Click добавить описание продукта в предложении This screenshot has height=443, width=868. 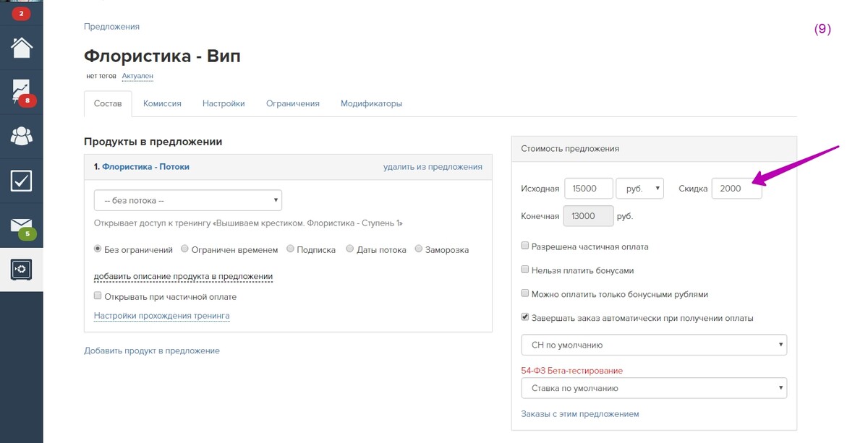click(x=183, y=277)
